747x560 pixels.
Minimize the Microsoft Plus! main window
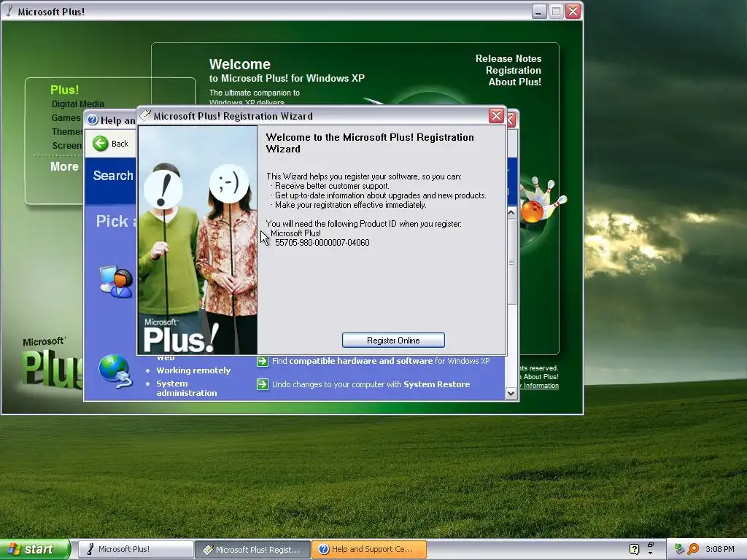539,12
